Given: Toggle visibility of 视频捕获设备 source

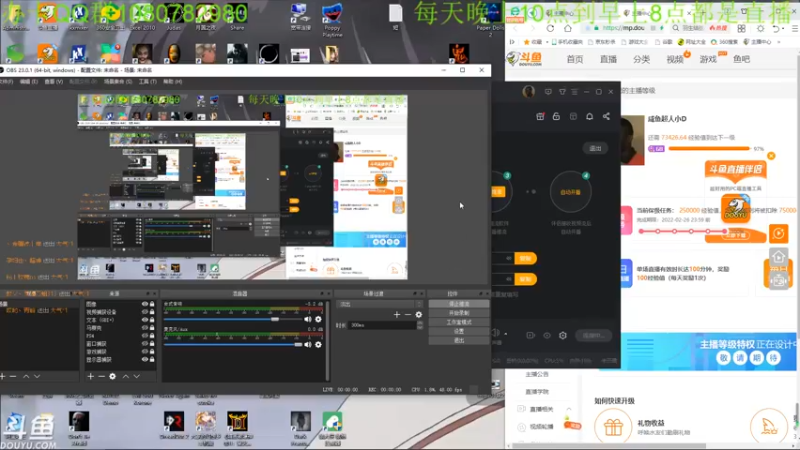Looking at the screenshot, I should coord(144,312).
